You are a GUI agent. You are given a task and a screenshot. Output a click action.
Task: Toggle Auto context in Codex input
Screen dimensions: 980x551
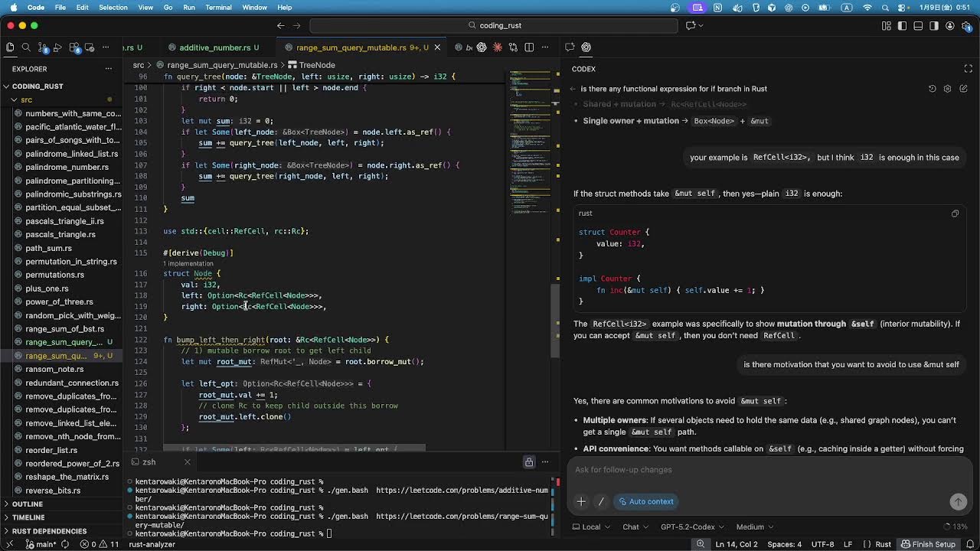pos(646,502)
